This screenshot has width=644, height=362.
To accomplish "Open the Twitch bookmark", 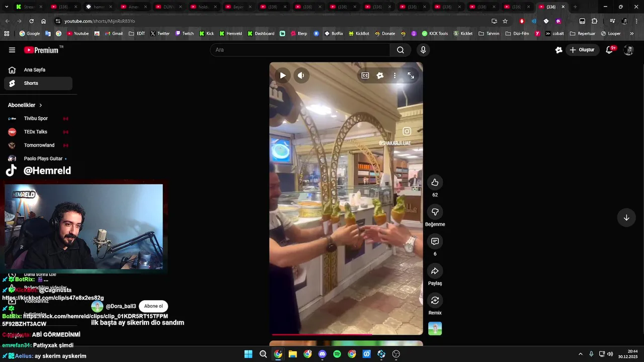I will [x=184, y=34].
